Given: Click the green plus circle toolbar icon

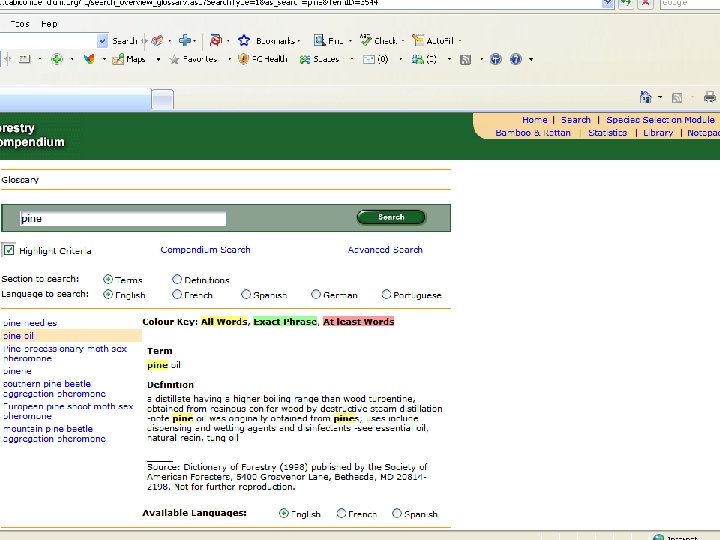Looking at the screenshot, I should click(57, 59).
